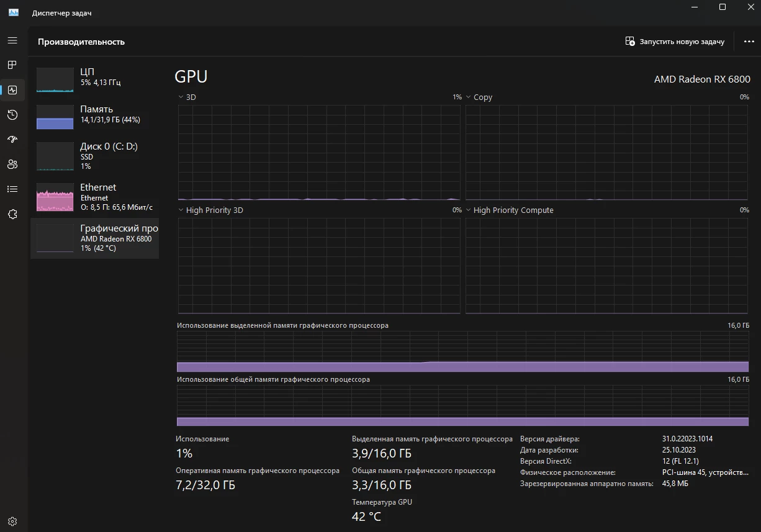Click the dedicated GPU memory usage graph
Screen dimensions: 761x532
[462, 351]
